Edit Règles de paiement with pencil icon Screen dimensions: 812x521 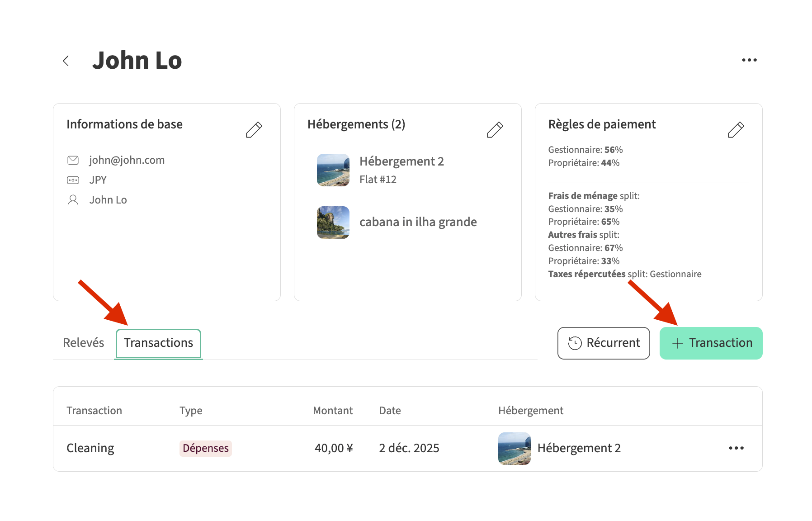click(736, 129)
